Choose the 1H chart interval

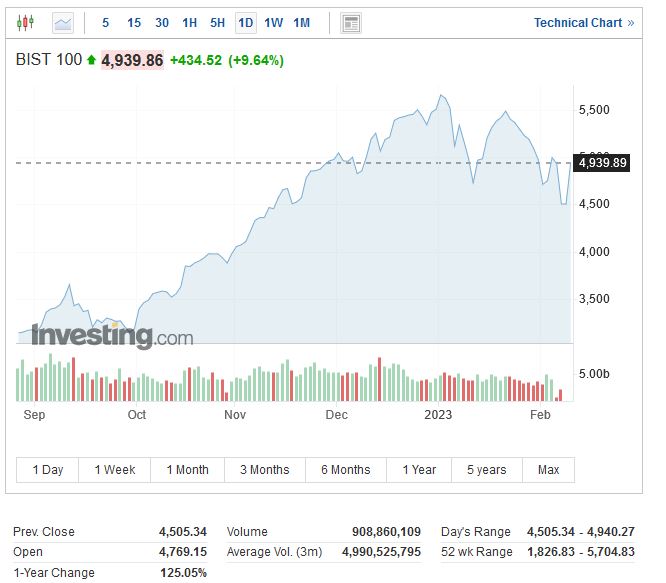(190, 22)
